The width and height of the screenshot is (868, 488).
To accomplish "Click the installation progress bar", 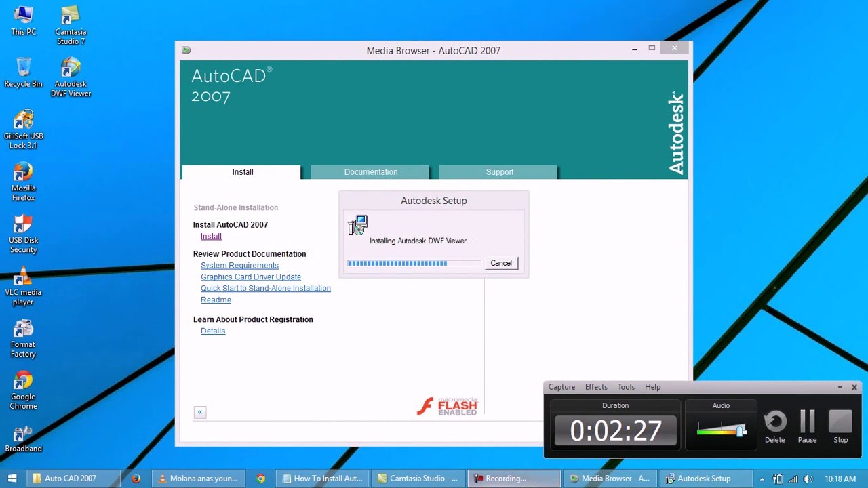I will point(414,263).
